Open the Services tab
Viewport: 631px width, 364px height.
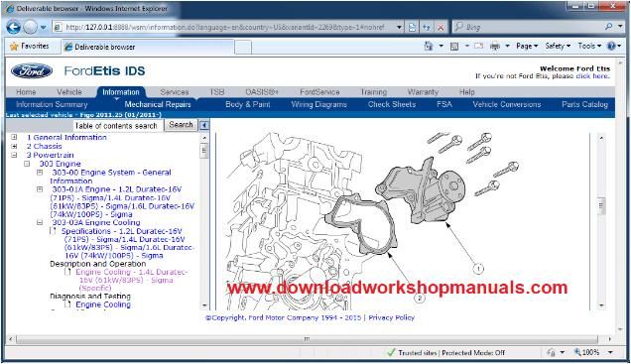pos(175,92)
